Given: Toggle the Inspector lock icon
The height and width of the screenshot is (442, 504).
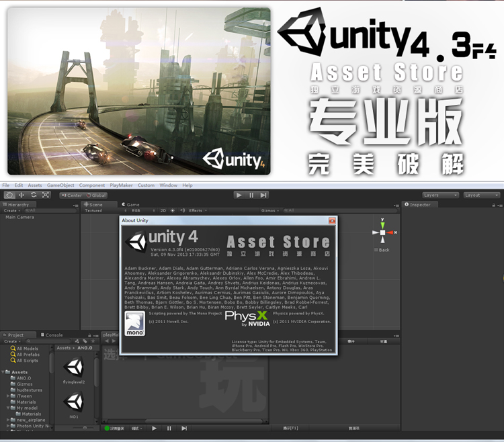Looking at the screenshot, I should coord(493,206).
